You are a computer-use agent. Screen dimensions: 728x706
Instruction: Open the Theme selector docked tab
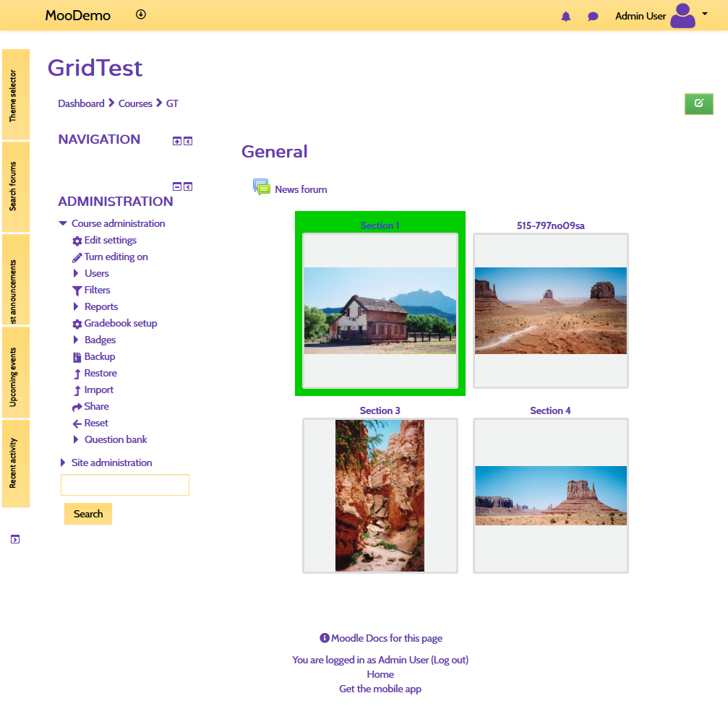click(x=16, y=95)
